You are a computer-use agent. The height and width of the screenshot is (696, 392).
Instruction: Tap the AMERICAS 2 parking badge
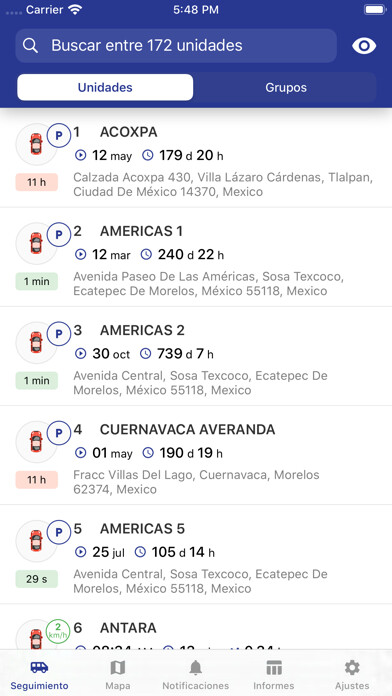(59, 334)
